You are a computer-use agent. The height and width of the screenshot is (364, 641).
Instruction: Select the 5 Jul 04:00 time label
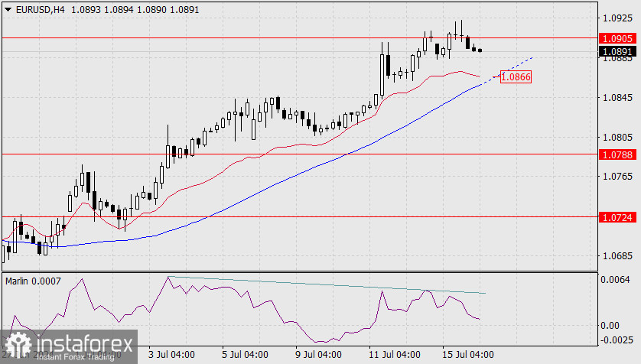(245, 355)
